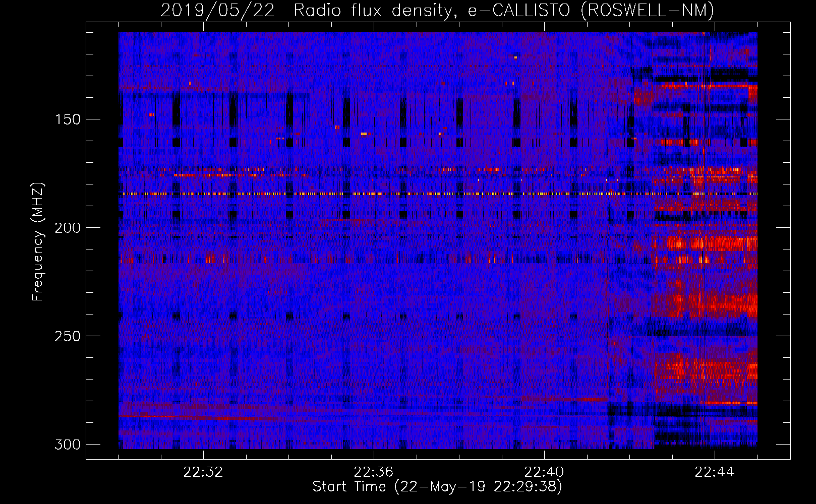816x504 pixels.
Task: Click the 22:36 time tick label
Action: pyautogui.click(x=374, y=472)
